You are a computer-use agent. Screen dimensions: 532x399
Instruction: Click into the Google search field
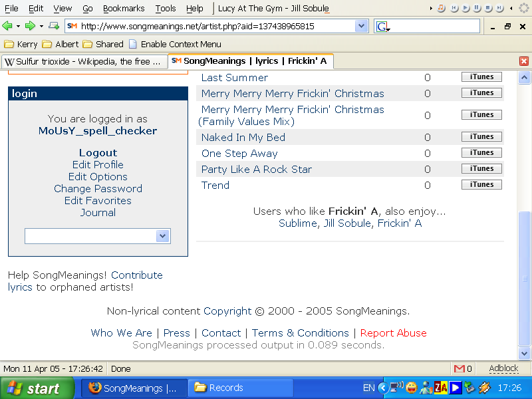(x=435, y=26)
